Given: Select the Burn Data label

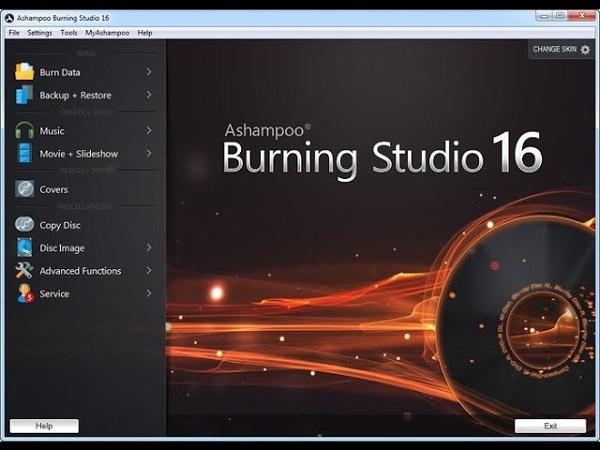Looking at the screenshot, I should 60,72.
